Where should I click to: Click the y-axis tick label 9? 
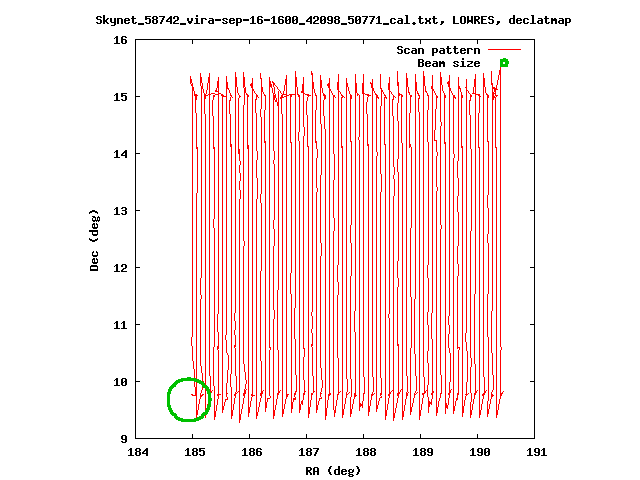pyautogui.click(x=124, y=439)
